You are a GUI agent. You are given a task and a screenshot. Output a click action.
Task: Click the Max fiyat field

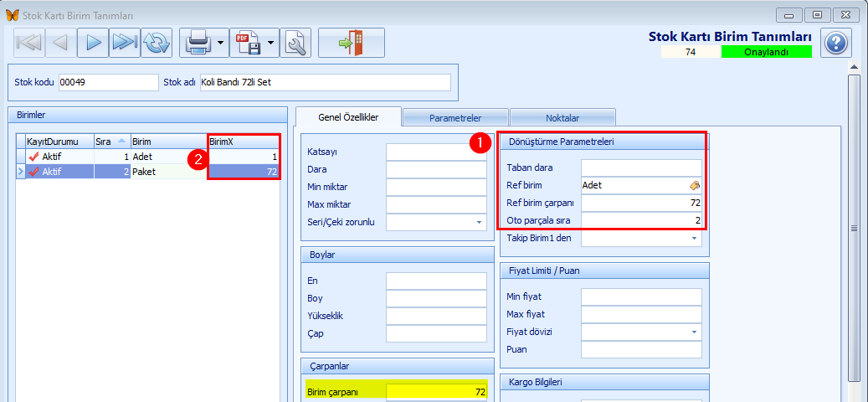point(641,315)
